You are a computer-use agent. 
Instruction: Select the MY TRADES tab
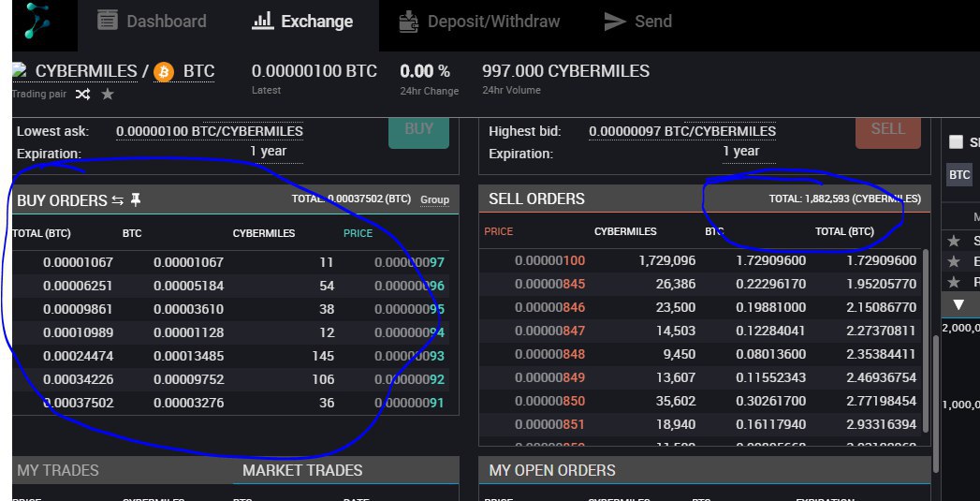[x=58, y=470]
